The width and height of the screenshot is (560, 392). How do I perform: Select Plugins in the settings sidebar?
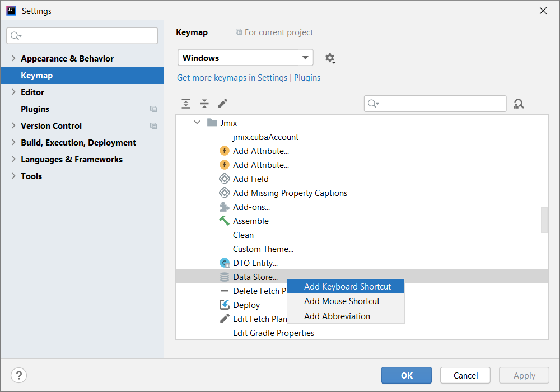82,109
